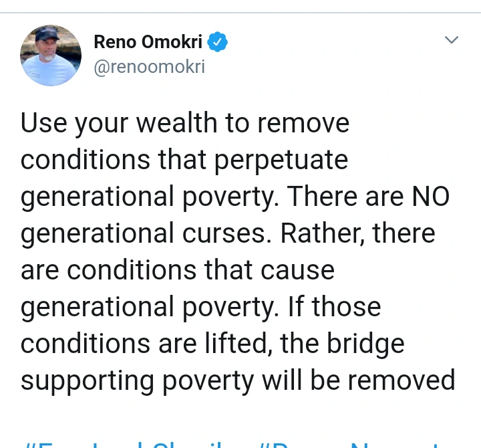481x448 pixels.
Task: Open the Reno Omokri display name
Action: click(x=148, y=42)
